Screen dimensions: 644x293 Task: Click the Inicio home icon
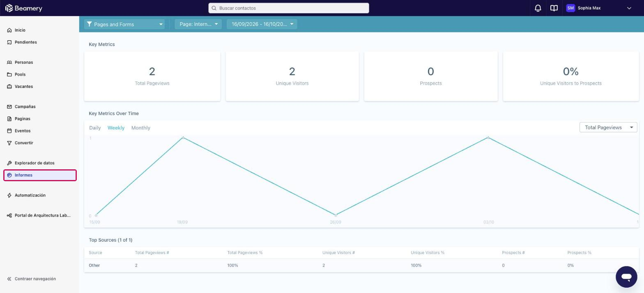(x=9, y=30)
